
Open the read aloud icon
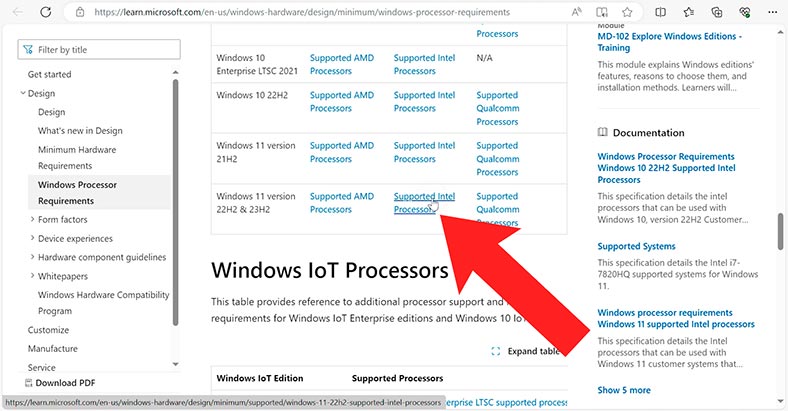tap(576, 12)
